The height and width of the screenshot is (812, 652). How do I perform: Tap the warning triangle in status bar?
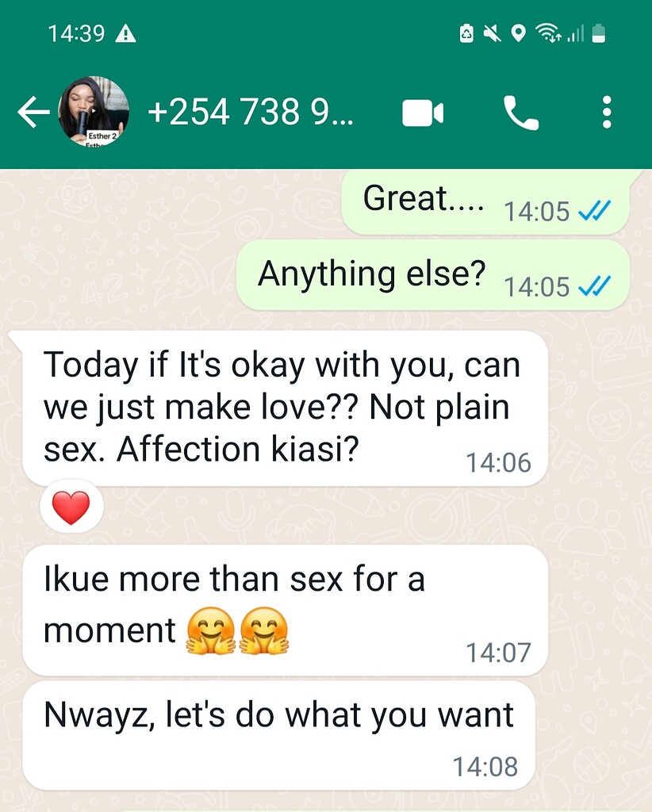125,34
